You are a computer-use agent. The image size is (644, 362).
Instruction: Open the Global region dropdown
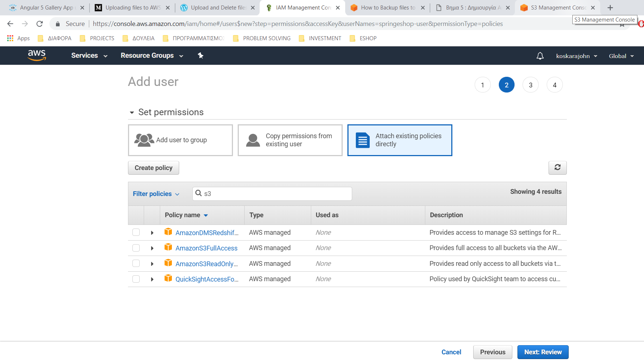[x=621, y=56]
